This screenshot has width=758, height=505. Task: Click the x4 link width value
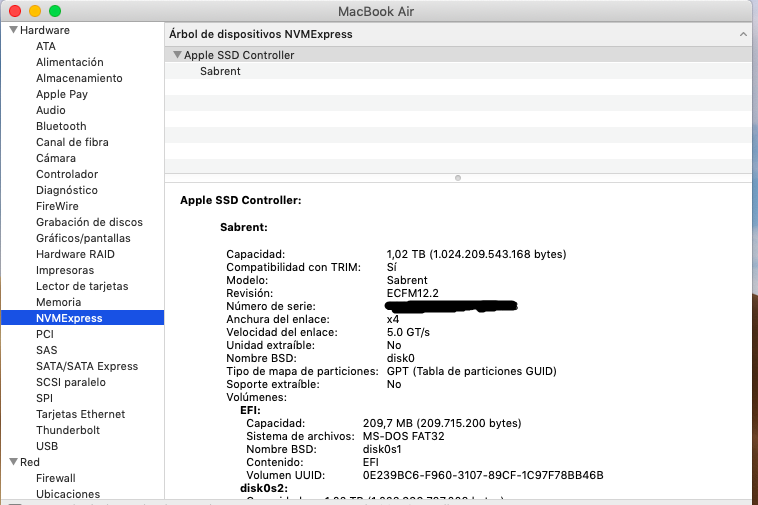click(x=393, y=319)
